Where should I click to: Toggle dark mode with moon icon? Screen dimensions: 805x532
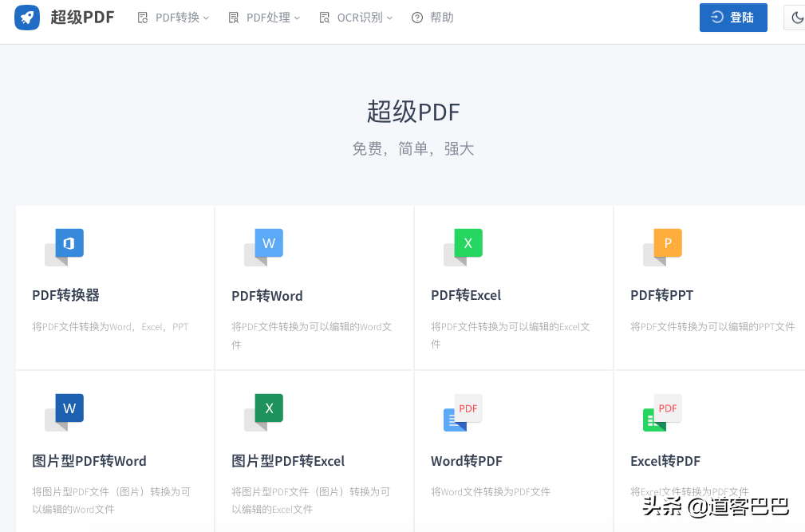click(x=796, y=18)
